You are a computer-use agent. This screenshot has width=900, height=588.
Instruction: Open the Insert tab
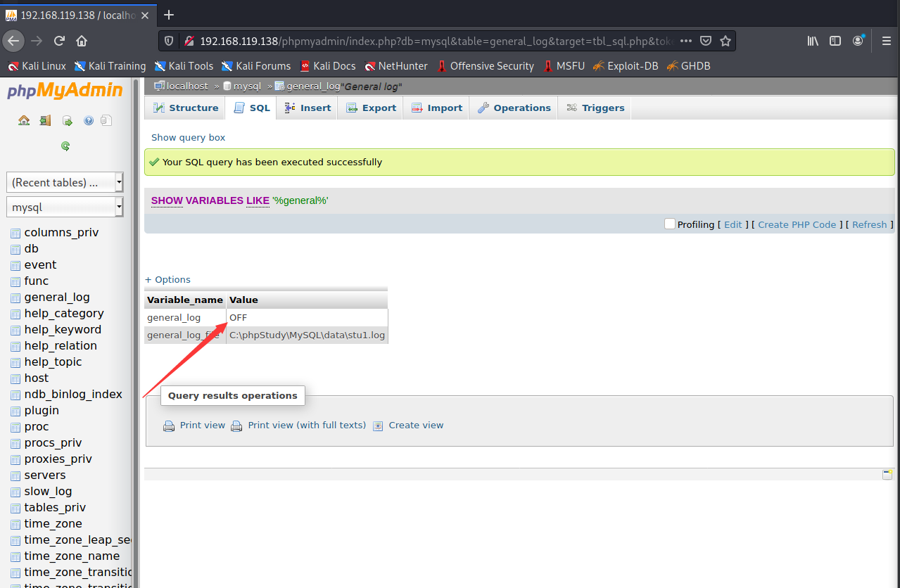click(308, 108)
